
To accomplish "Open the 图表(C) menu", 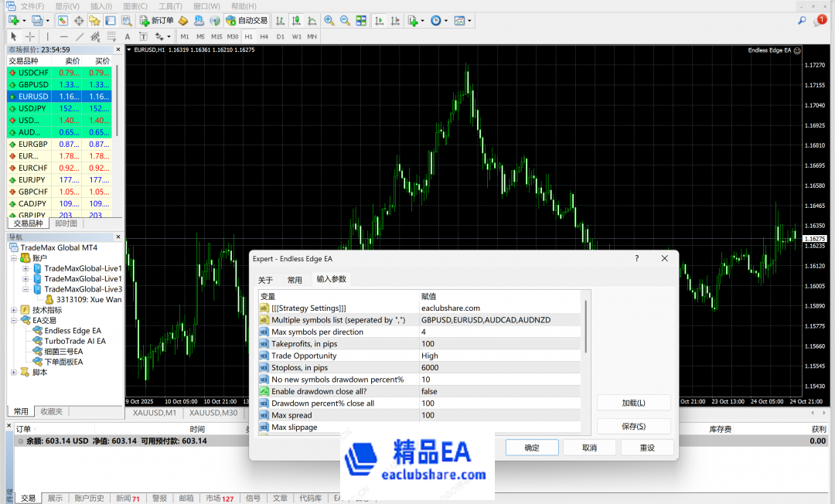I will [x=135, y=6].
